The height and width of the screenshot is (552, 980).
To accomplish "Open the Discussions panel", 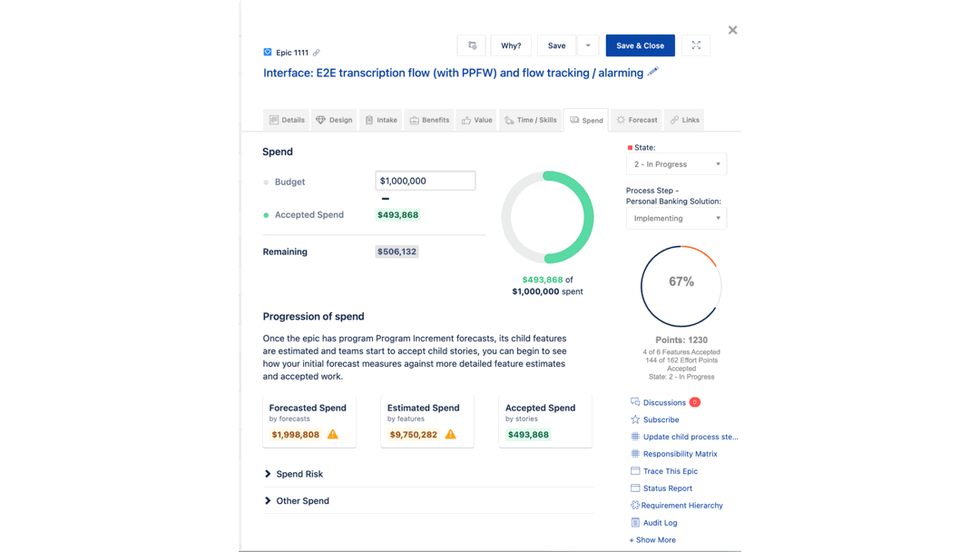I will [x=665, y=401].
